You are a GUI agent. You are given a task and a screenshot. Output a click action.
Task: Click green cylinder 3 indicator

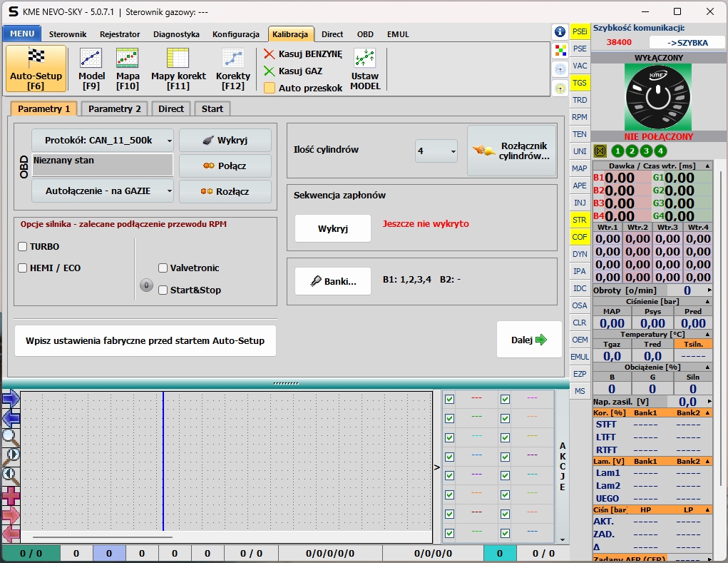646,151
